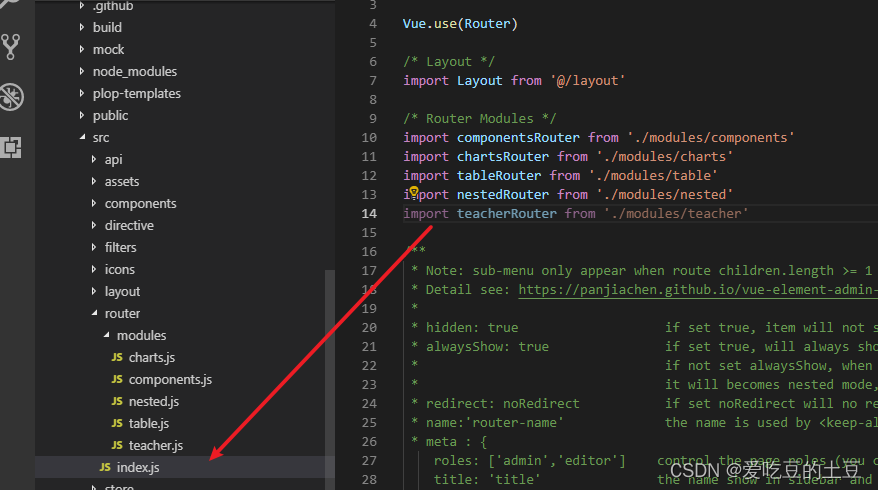The image size is (878, 490).
Task: Click 'componentsRouter' import identifier
Action: point(518,137)
